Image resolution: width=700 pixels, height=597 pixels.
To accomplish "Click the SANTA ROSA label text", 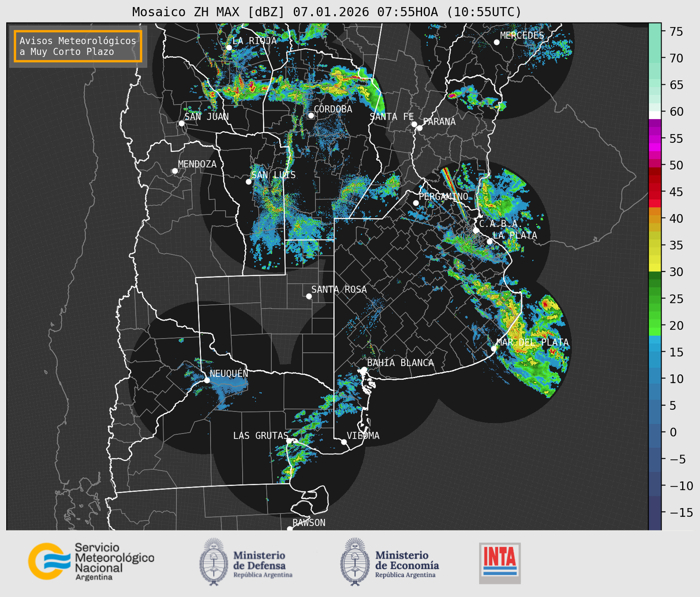I will pyautogui.click(x=339, y=289).
